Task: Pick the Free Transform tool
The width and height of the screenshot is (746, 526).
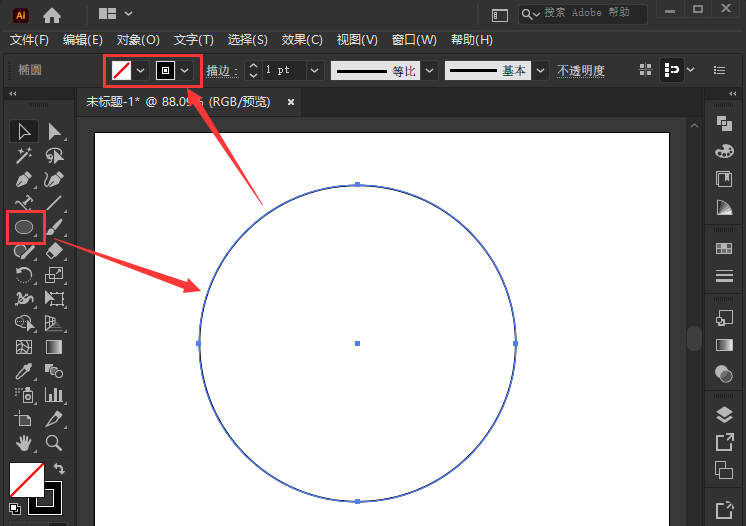Action: pos(54,299)
